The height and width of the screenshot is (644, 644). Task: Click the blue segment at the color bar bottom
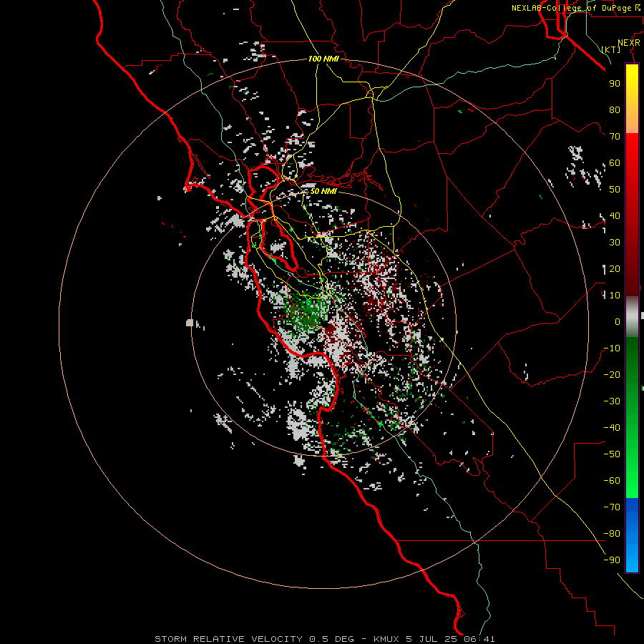click(x=632, y=535)
